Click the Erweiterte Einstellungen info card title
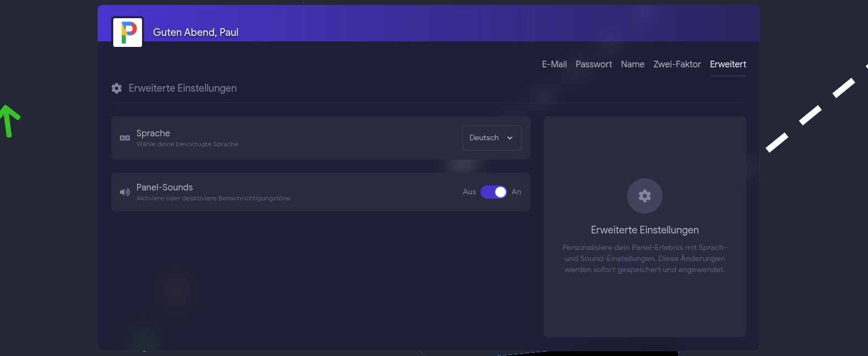Image resolution: width=868 pixels, height=356 pixels. [x=645, y=230]
